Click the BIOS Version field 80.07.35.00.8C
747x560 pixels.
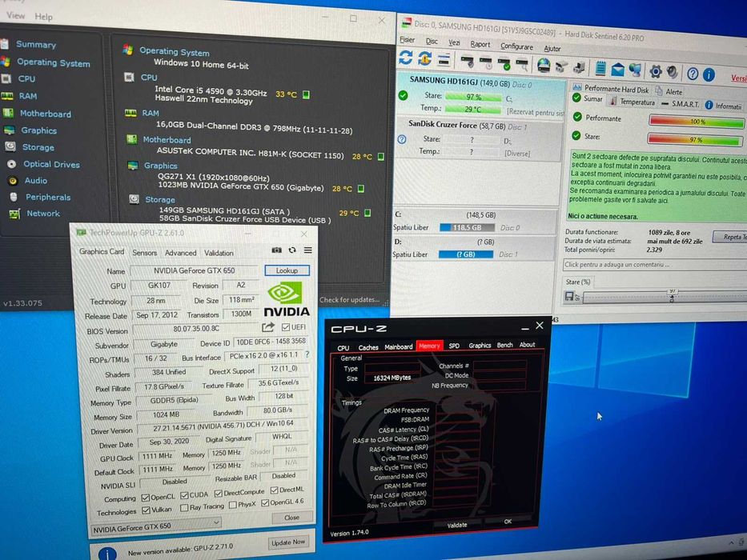(196, 329)
